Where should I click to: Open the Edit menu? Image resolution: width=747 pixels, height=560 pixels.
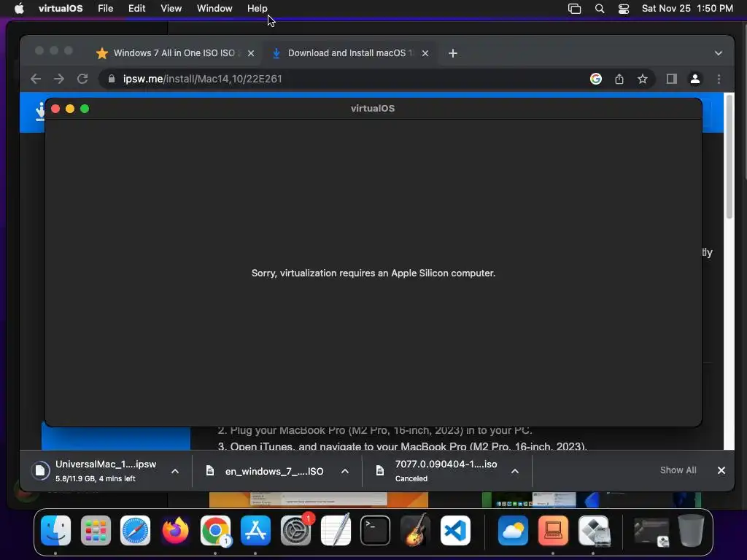(x=136, y=8)
